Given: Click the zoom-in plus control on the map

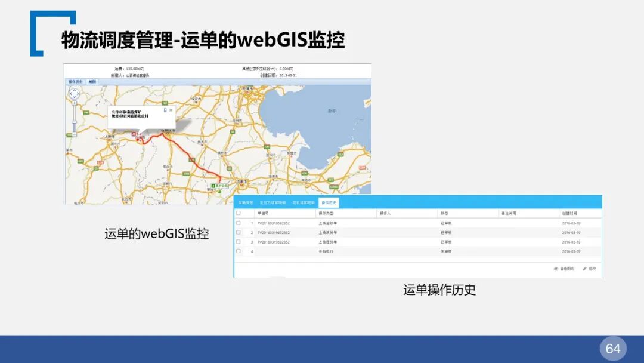Looking at the screenshot, I should [x=73, y=103].
